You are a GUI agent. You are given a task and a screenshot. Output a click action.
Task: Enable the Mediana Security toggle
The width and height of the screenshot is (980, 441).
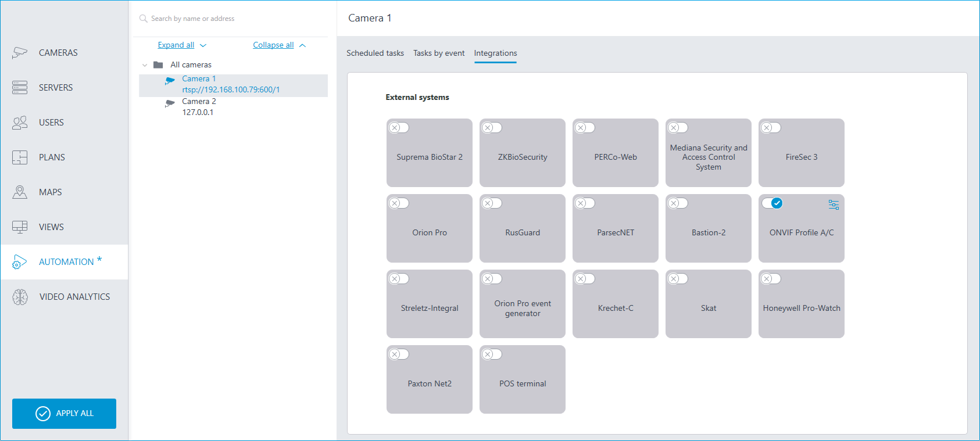click(678, 128)
